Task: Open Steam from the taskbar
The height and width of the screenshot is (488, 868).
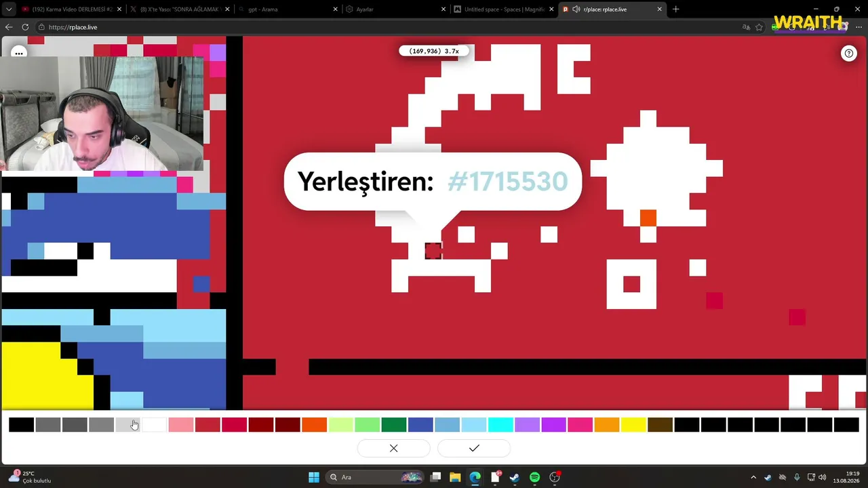Action: click(515, 477)
